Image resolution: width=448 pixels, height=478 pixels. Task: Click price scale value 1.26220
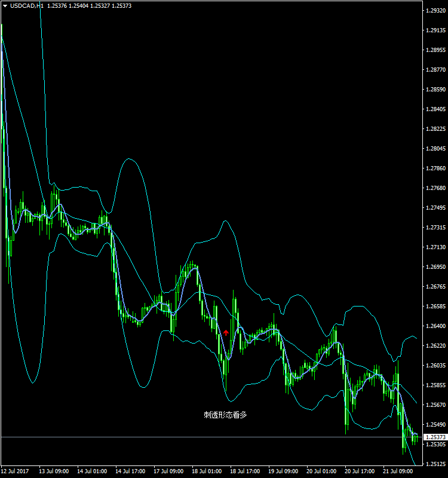(435, 346)
